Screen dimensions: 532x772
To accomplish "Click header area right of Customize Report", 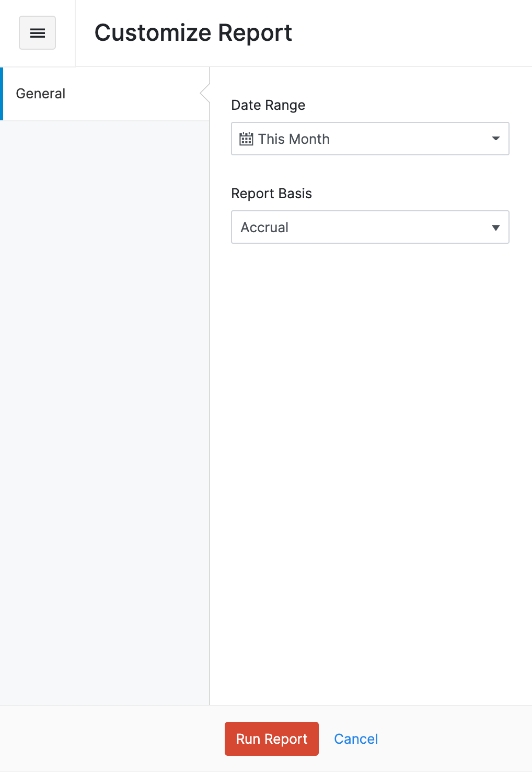I will [418, 33].
